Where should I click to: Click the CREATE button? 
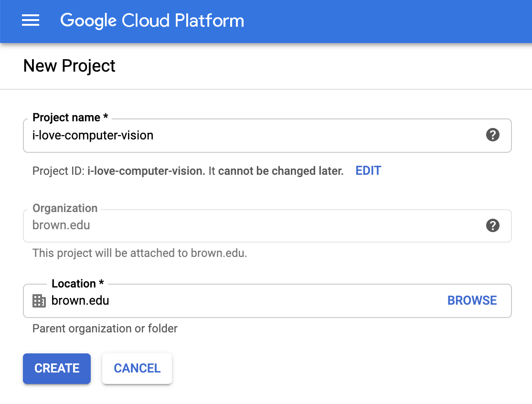coord(56,368)
